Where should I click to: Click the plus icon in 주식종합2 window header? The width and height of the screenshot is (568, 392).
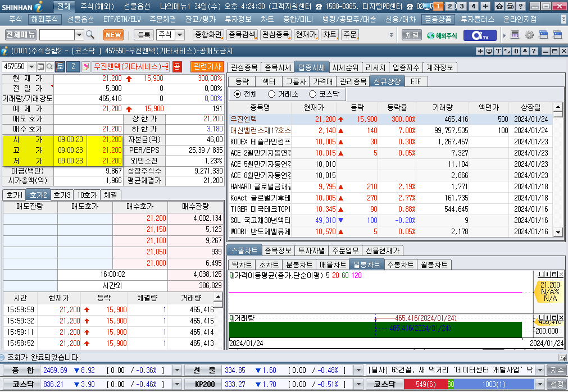(480, 51)
